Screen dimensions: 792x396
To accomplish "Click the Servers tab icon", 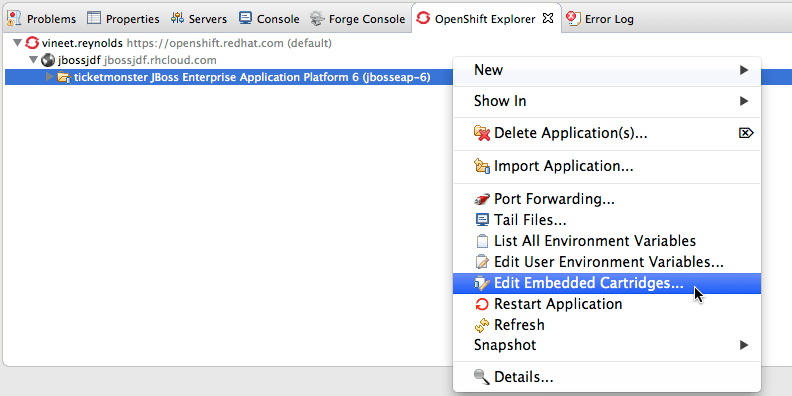I will point(177,18).
